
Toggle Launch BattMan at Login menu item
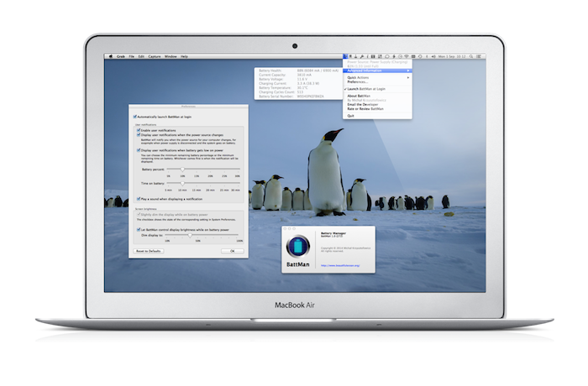pos(377,89)
